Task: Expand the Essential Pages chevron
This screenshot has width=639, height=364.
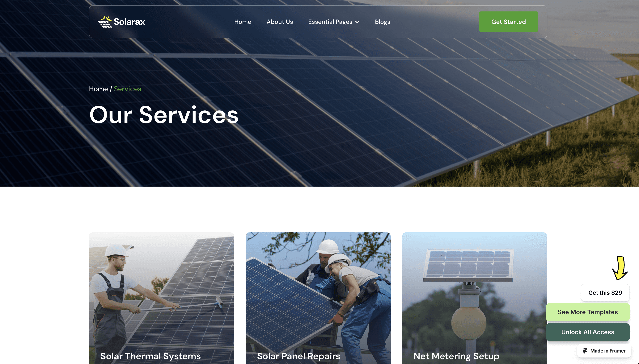Action: point(357,22)
